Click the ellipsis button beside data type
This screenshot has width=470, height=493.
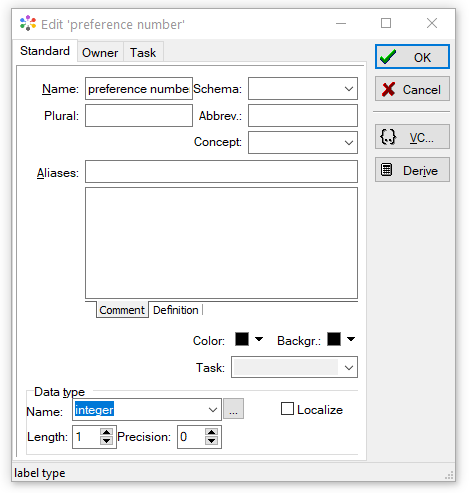[x=233, y=409]
